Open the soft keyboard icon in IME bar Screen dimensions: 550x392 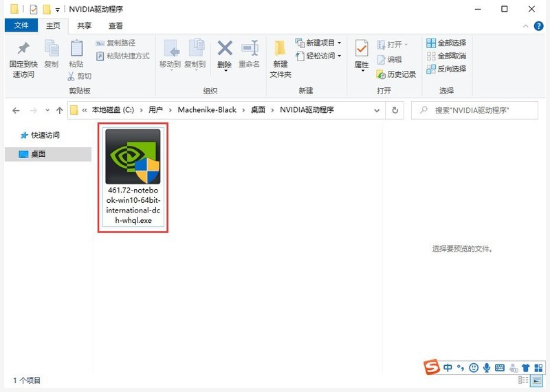click(500, 367)
